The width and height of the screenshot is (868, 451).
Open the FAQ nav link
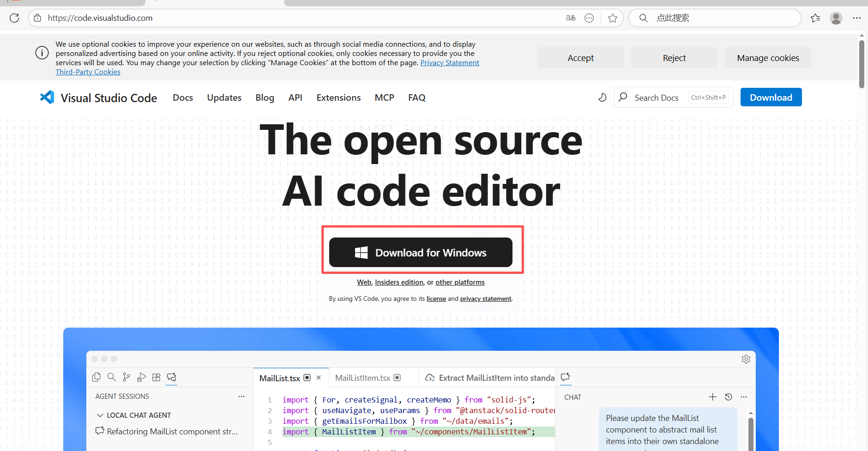[x=417, y=98]
